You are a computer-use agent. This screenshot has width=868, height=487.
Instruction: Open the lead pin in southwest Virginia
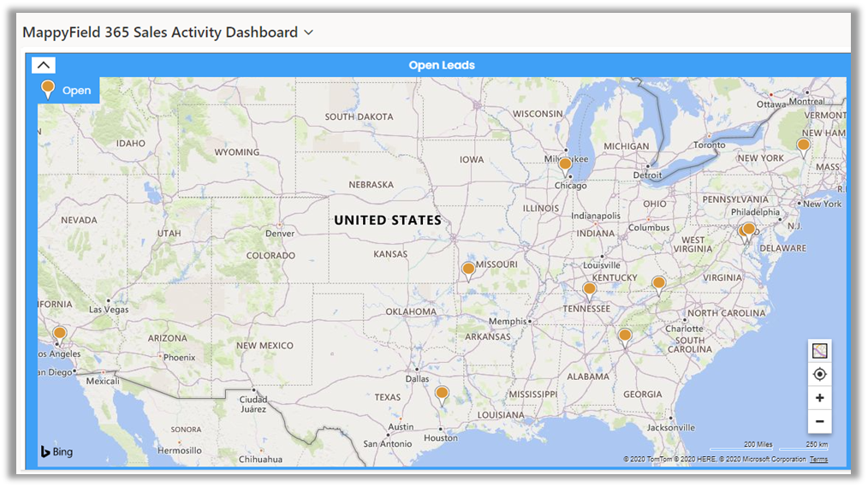coord(658,283)
